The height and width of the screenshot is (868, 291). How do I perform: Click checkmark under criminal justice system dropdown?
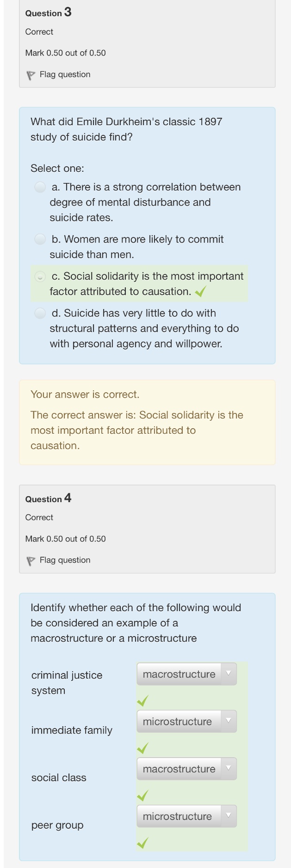142,701
